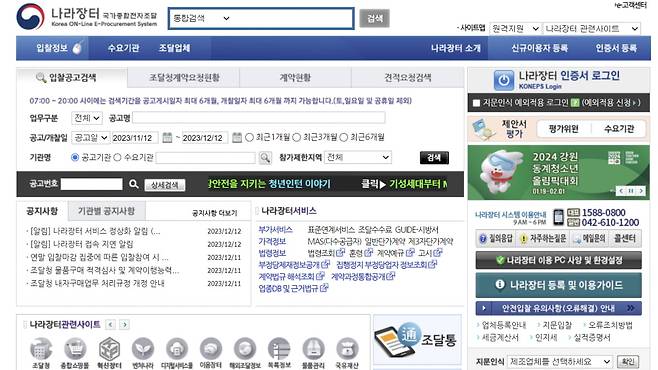
Task: Open the 해외조달정보 globe icon
Action: (245, 353)
